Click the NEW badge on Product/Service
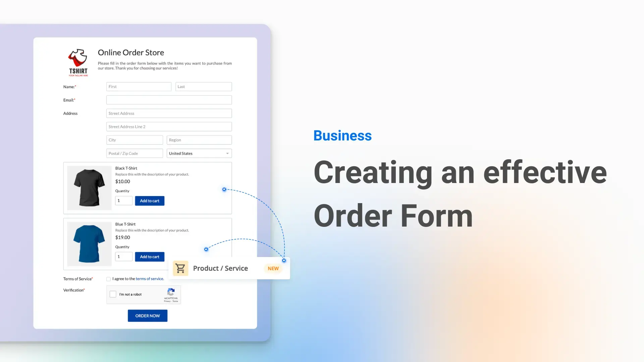Viewport: 644px width, 362px height. point(273,268)
